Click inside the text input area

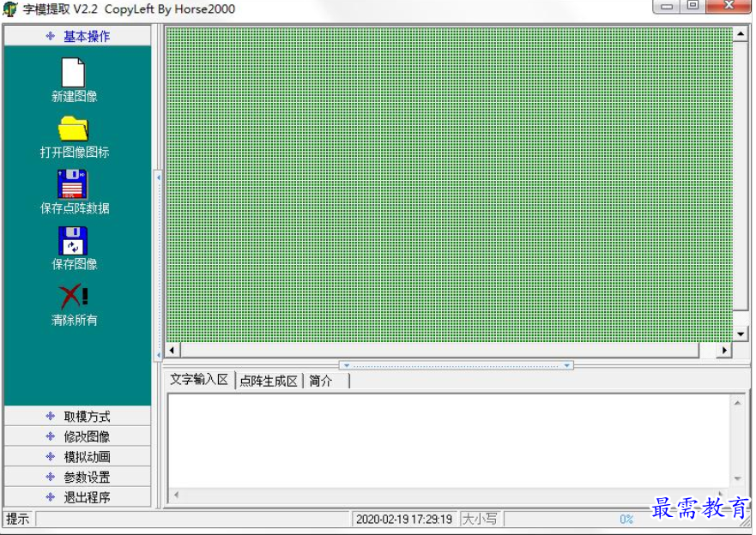click(x=449, y=441)
